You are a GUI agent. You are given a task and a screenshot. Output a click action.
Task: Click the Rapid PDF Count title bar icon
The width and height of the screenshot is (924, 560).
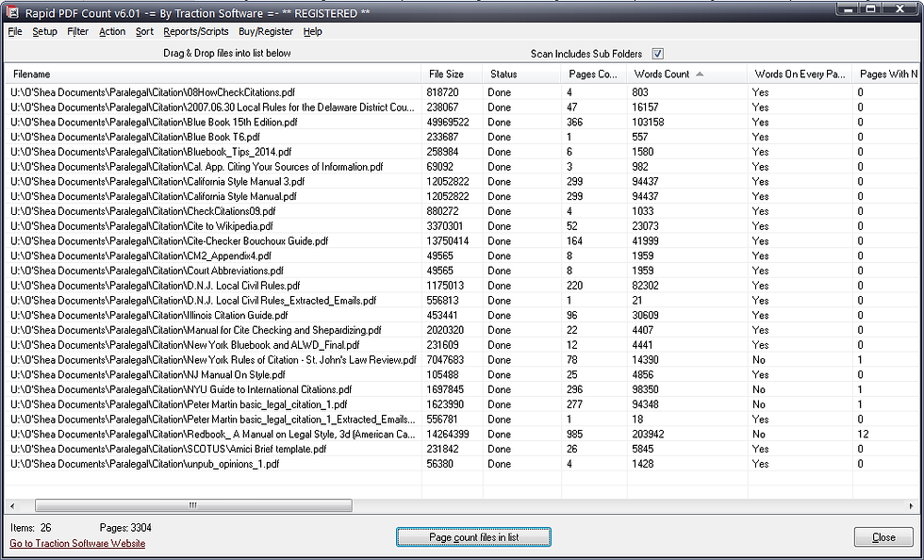coord(12,12)
